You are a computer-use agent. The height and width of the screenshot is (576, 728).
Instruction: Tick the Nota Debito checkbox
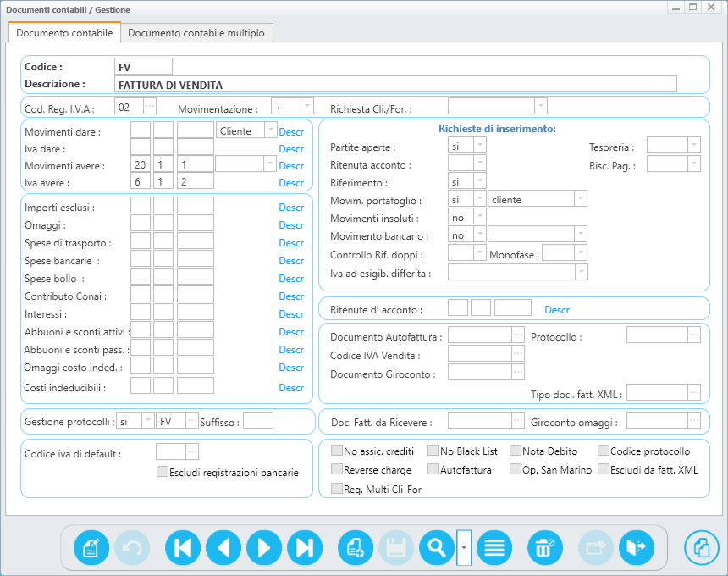[x=516, y=451]
